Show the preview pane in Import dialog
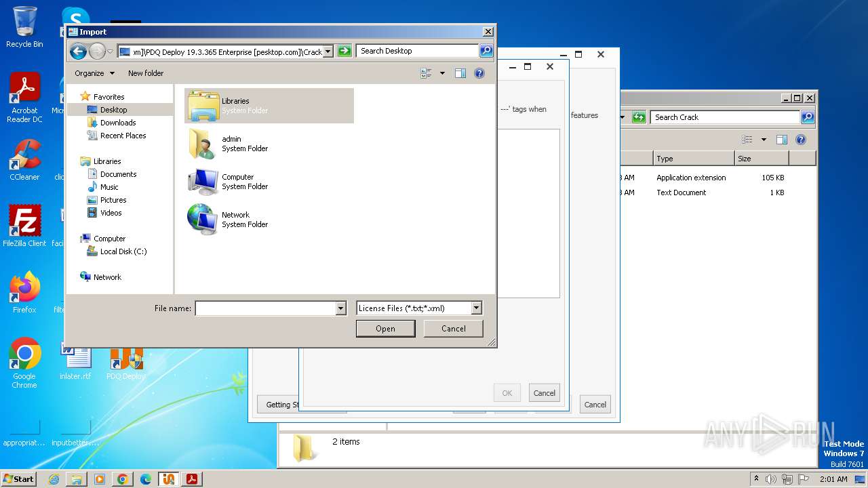The height and width of the screenshot is (488, 868). (x=460, y=73)
